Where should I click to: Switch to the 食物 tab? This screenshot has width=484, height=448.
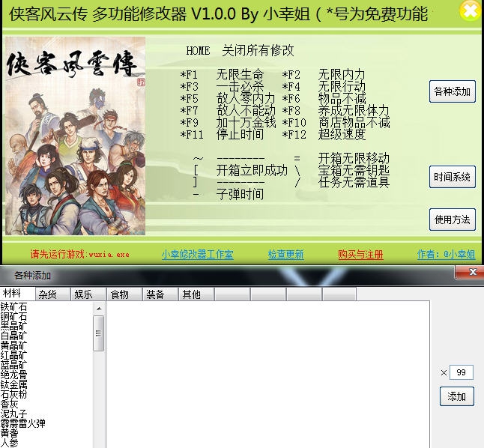(x=124, y=294)
